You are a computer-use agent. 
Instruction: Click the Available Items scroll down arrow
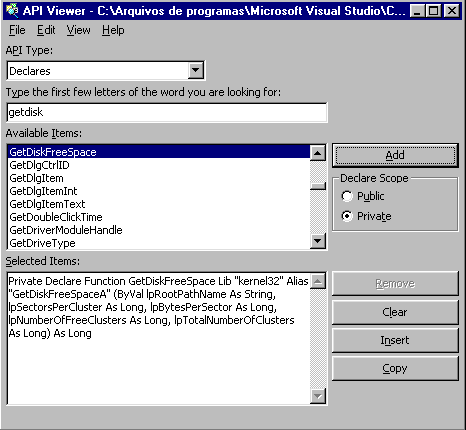(x=318, y=241)
